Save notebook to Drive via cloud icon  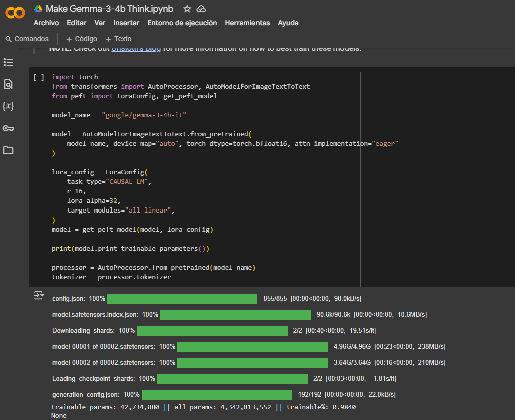point(201,9)
